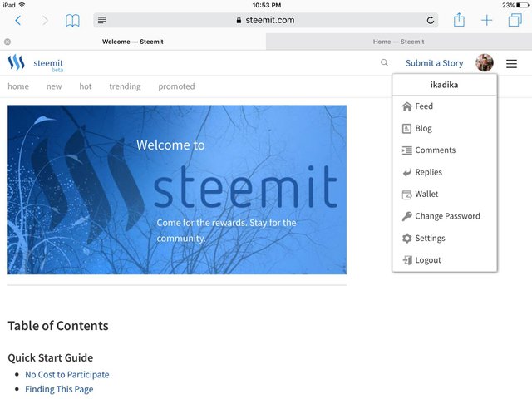The width and height of the screenshot is (532, 399).
Task: Follow the Finding This Page link
Action: [59, 389]
